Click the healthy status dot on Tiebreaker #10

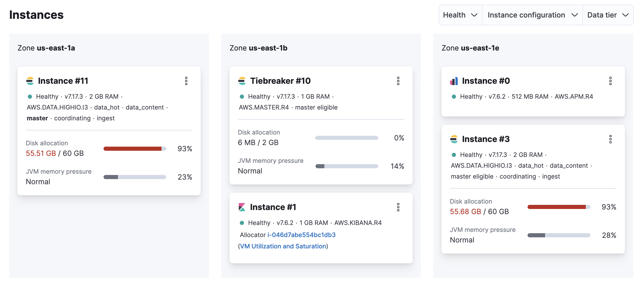(242, 96)
